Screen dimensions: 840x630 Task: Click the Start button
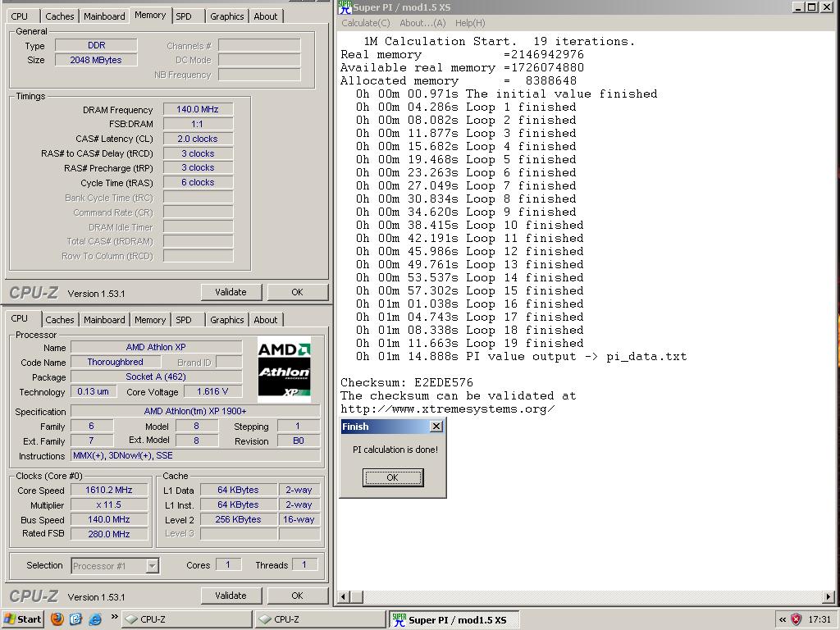pos(22,619)
